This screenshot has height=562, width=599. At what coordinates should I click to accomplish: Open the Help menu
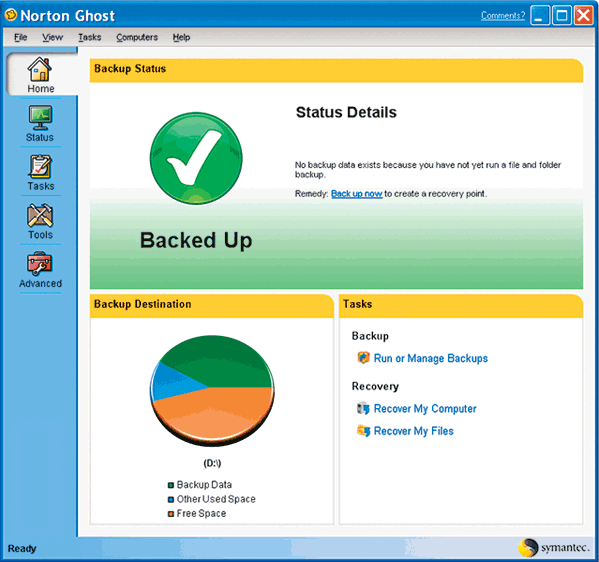click(181, 37)
